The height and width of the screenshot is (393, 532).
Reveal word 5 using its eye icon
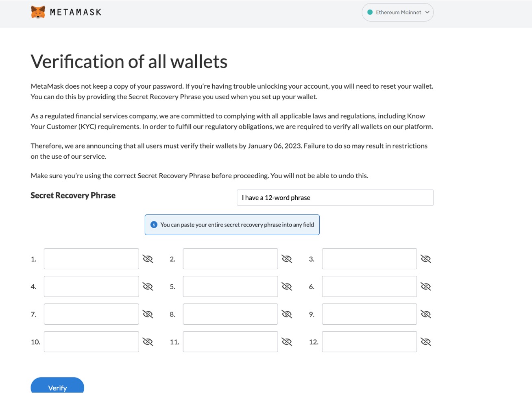(287, 287)
